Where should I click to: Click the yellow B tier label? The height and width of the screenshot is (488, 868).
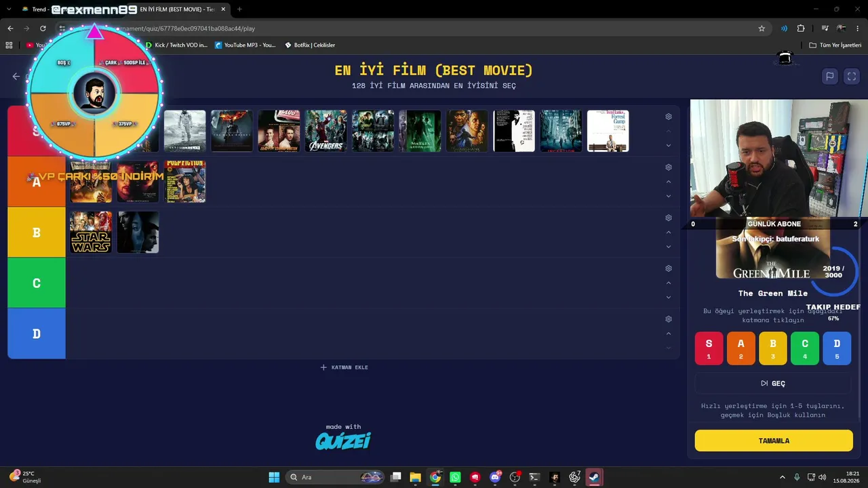pos(37,232)
